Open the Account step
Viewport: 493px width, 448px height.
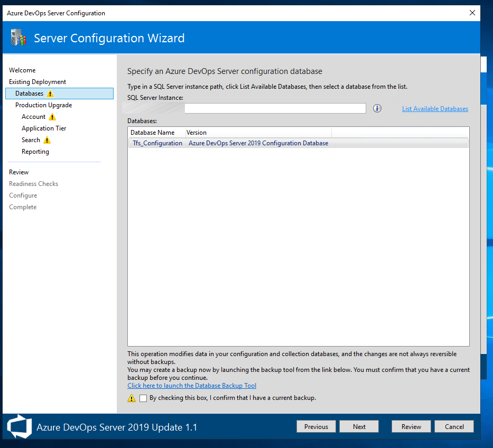pos(34,117)
